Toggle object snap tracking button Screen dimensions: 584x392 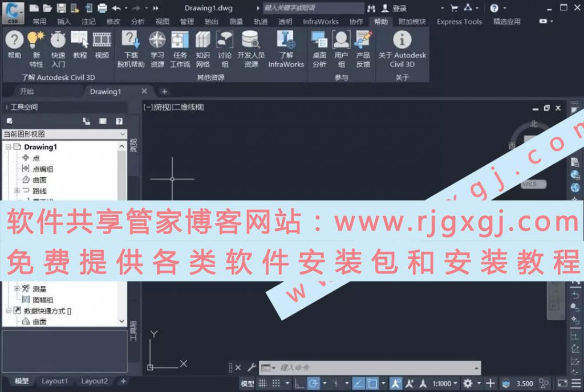358,383
